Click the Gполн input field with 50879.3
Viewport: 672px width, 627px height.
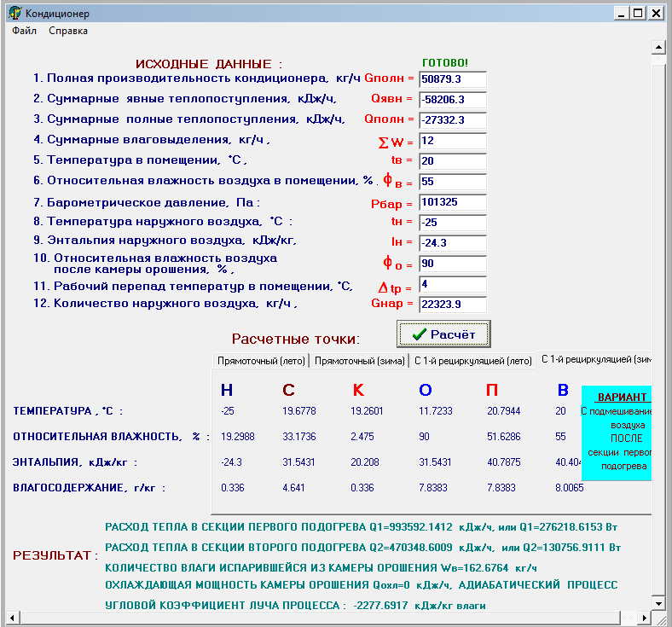click(x=453, y=79)
